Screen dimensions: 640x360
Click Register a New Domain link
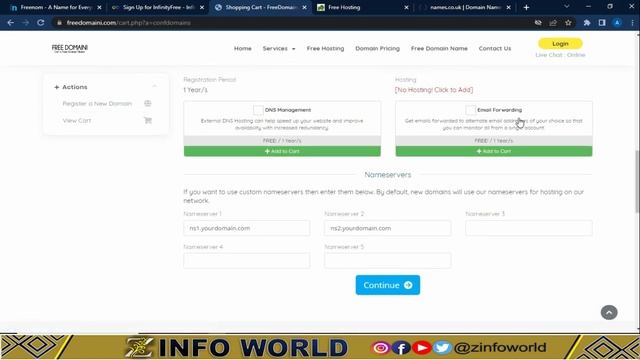pos(97,103)
